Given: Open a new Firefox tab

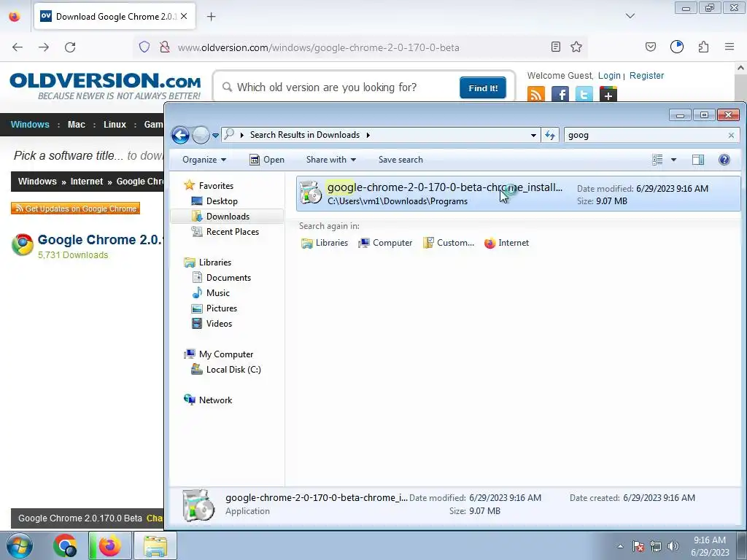Looking at the screenshot, I should [212, 17].
